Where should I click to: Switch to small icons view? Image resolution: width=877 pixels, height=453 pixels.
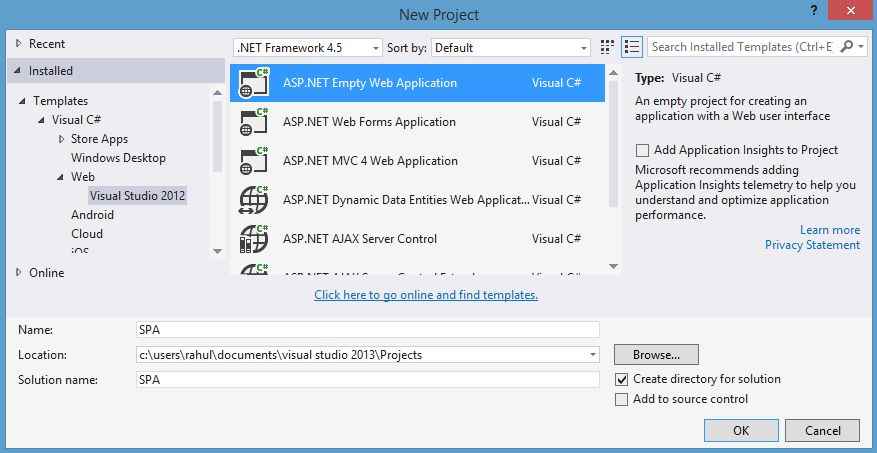607,47
